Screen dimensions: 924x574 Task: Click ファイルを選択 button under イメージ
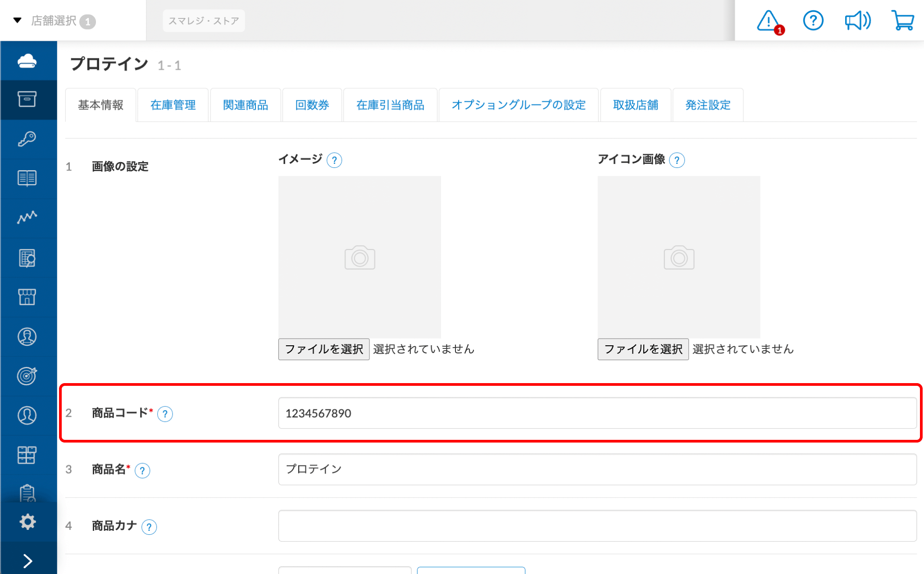[324, 349]
